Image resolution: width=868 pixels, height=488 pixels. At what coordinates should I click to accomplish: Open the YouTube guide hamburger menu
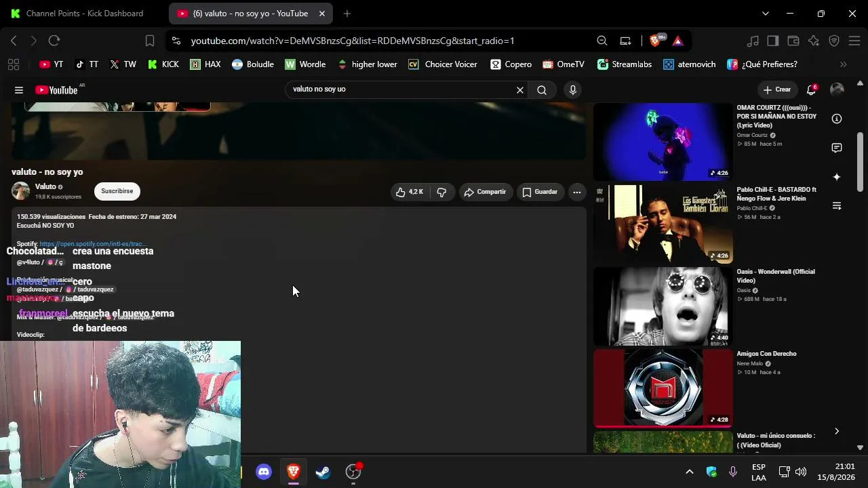point(19,90)
